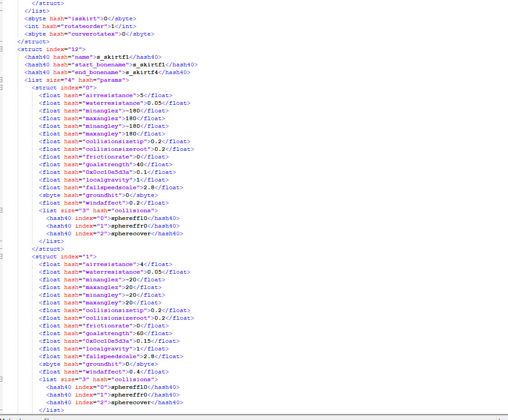Collapse the struct index="12" fold marker
Screen dimensions: 508x420
pyautogui.click(x=1, y=49)
